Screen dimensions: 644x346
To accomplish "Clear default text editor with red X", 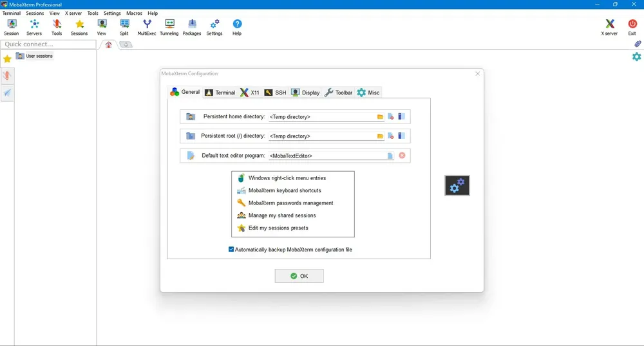I will 402,156.
